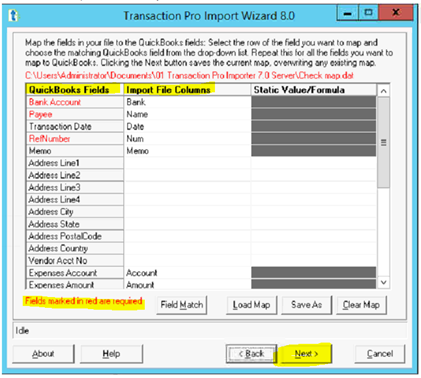Click the import column cell for Address City

[x=187, y=212]
